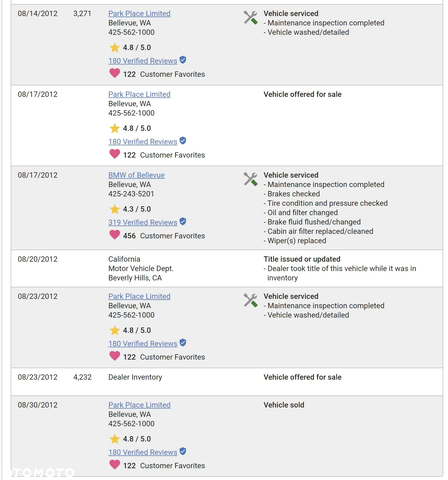Click the Park Place Limited link for the 08/17/2012 sale offer
The width and height of the screenshot is (448, 480).
coord(139,94)
